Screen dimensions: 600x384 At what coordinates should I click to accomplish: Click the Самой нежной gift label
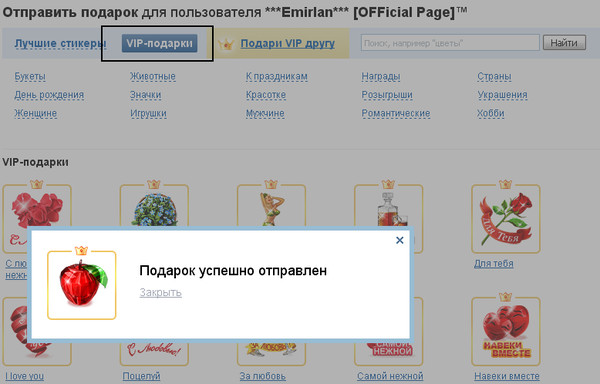point(390,376)
